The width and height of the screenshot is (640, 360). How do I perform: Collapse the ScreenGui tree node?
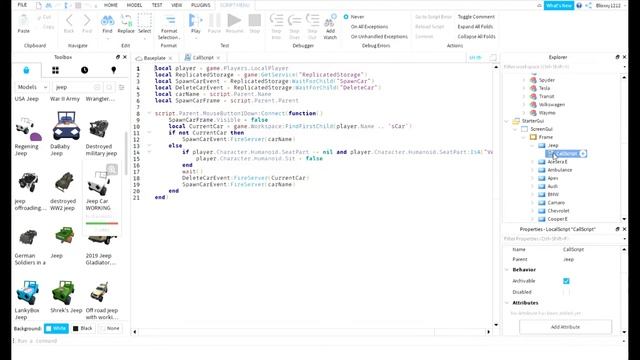pyautogui.click(x=515, y=129)
